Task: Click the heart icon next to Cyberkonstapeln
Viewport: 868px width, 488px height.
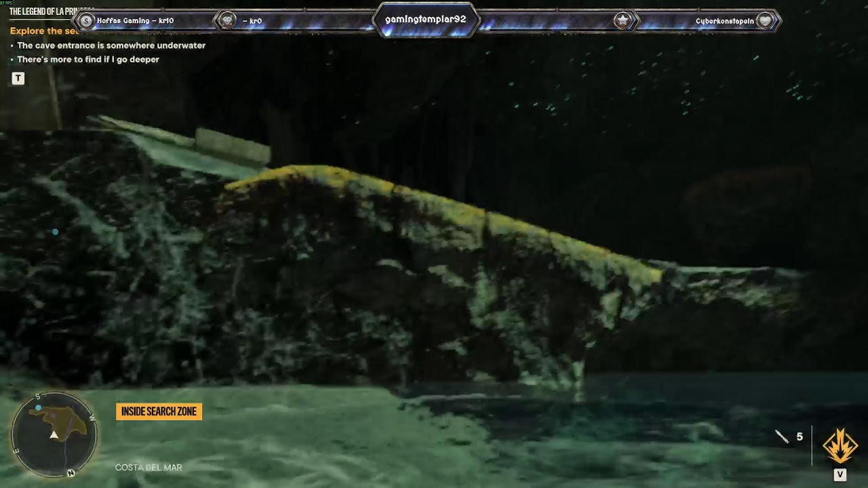Action: (765, 21)
